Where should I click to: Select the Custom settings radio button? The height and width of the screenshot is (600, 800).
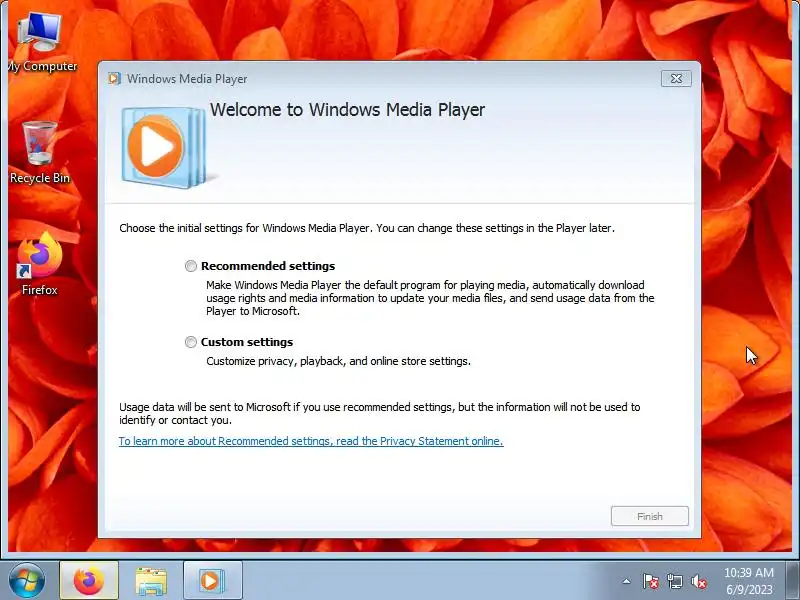(190, 342)
